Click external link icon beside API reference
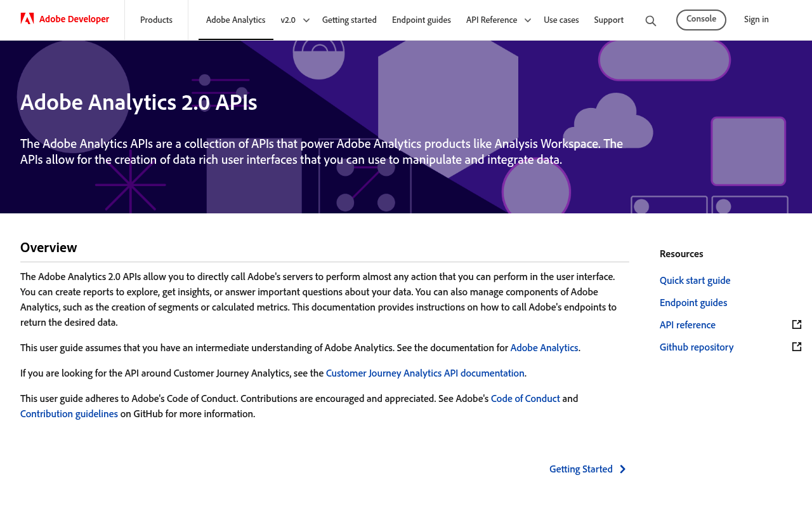The image size is (812, 508). click(x=797, y=324)
